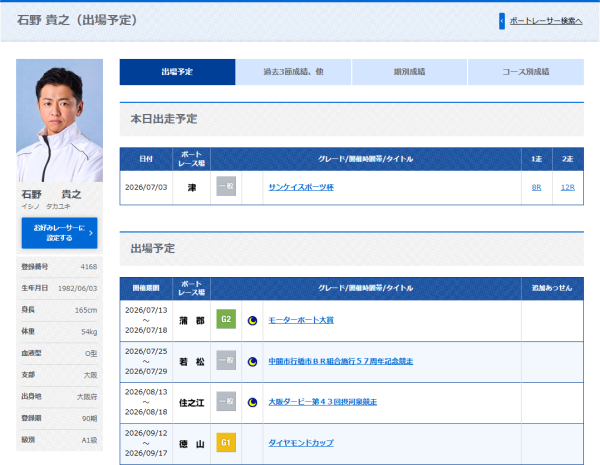
Task: Set racer as favorite with お好みレーサーに設定する
Action: [59, 233]
